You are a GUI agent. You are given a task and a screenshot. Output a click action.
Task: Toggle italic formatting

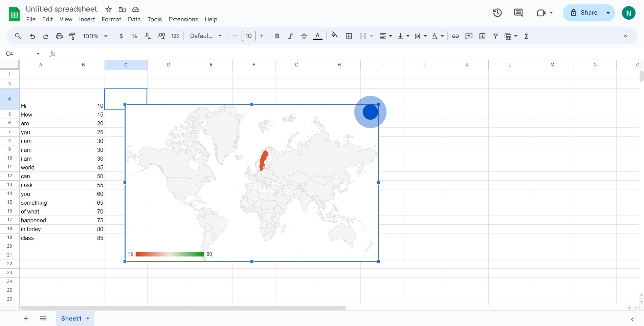pos(290,36)
